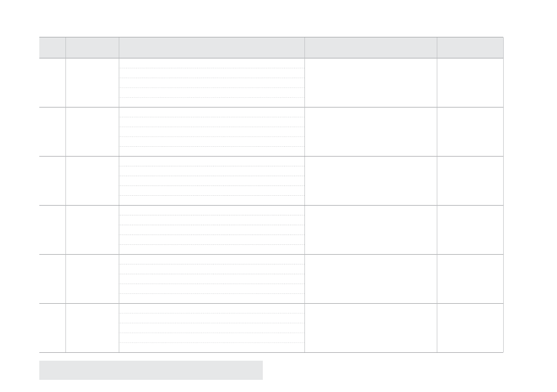Click last column cell in bottom row

470,328
